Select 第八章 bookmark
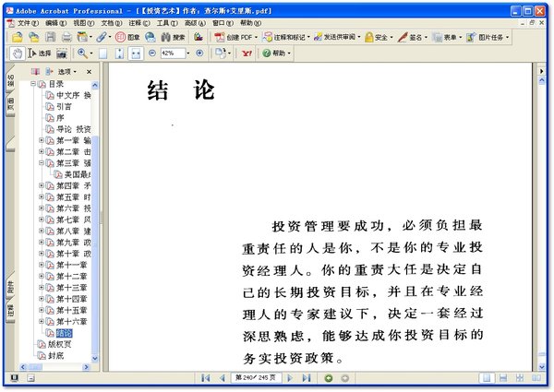 pos(74,232)
